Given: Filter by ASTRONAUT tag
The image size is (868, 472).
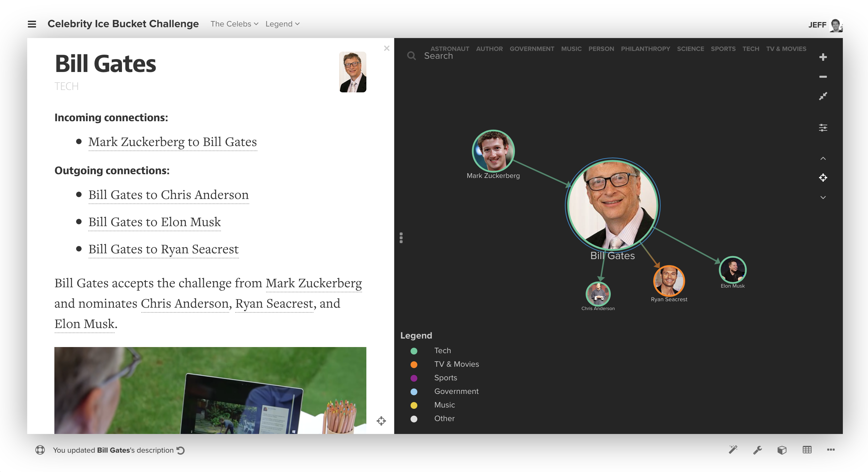Looking at the screenshot, I should (450, 49).
